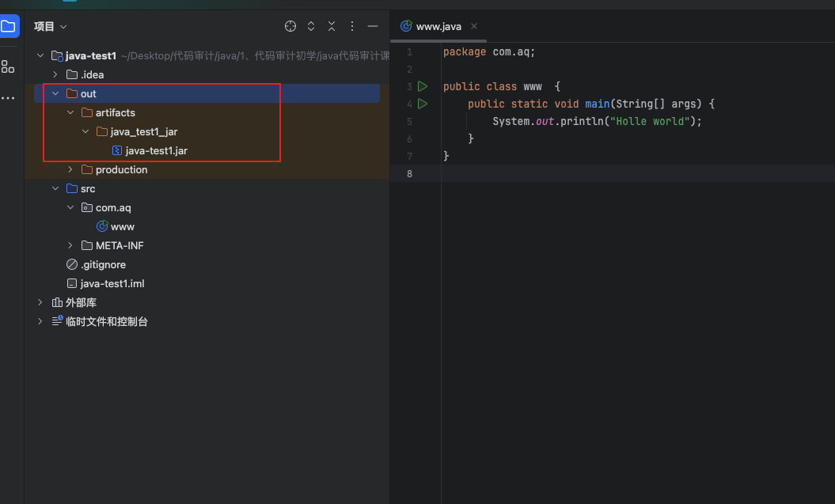This screenshot has height=504, width=835.
Task: Open More tool windows ellipsis icon
Action: click(8, 98)
